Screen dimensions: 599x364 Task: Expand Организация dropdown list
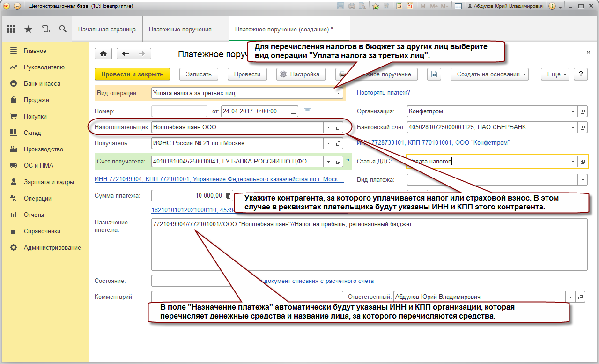click(x=573, y=111)
